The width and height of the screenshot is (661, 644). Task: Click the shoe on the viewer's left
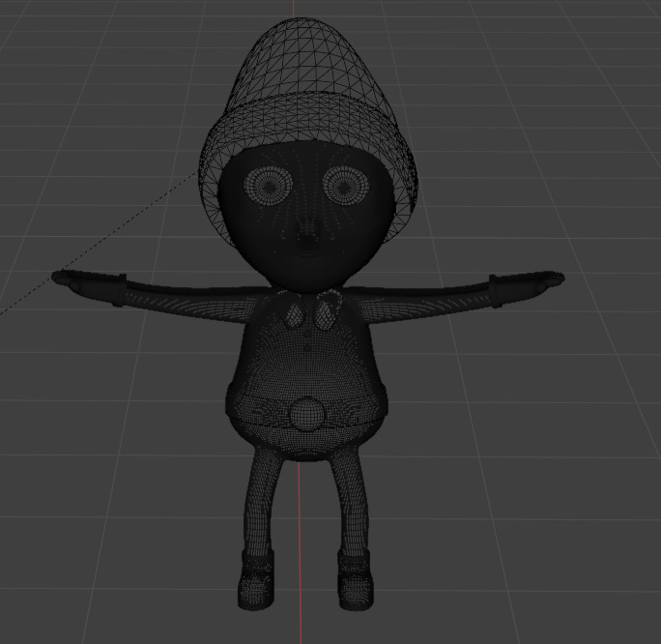click(255, 580)
